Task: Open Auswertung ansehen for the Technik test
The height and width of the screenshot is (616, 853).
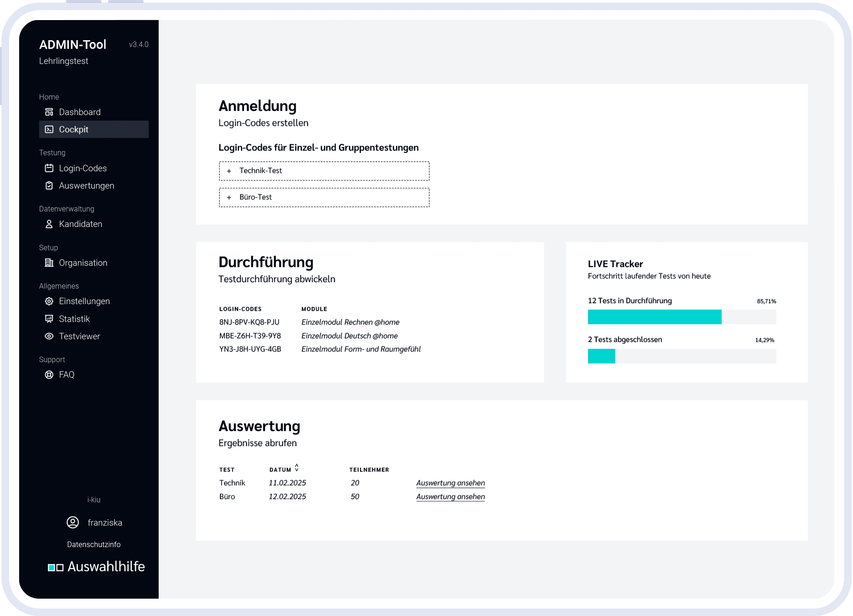Action: coord(450,483)
